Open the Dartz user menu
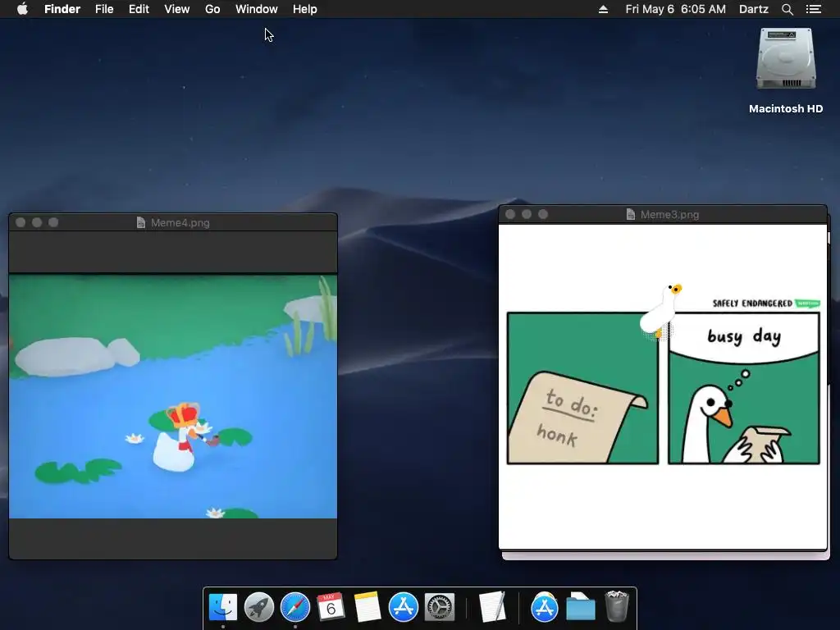 click(753, 9)
